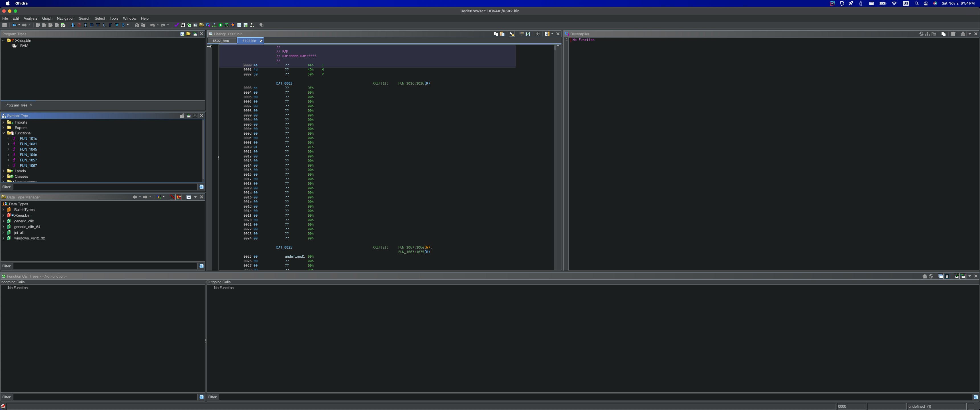The image size is (980, 410).
Task: Click the redo arrow in the toolbar
Action: pos(163,25)
